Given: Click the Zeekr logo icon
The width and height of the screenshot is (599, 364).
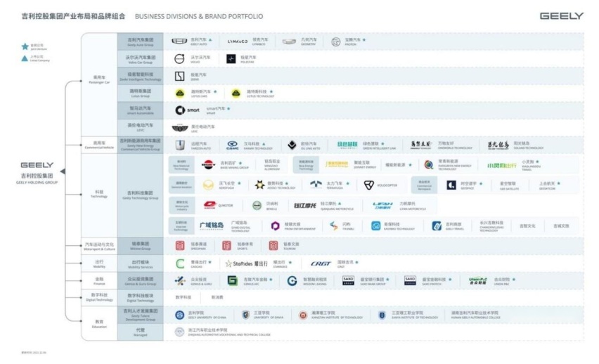Looking at the screenshot, I should pyautogui.click(x=179, y=76).
